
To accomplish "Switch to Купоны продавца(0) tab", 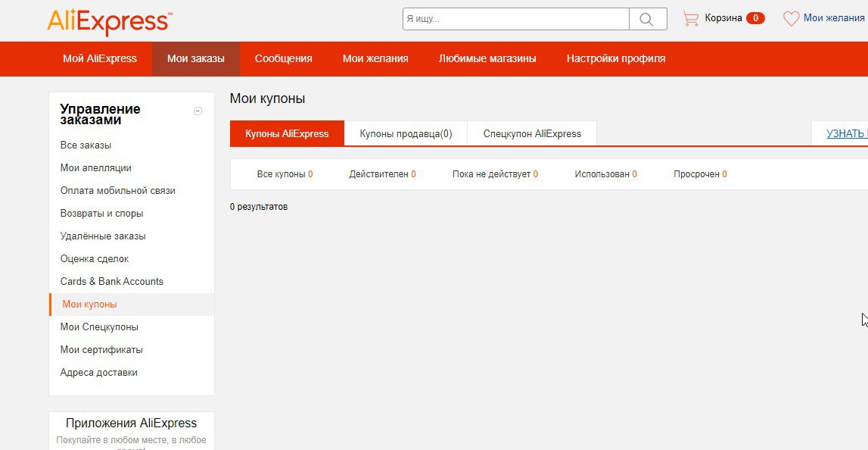I will pyautogui.click(x=406, y=133).
